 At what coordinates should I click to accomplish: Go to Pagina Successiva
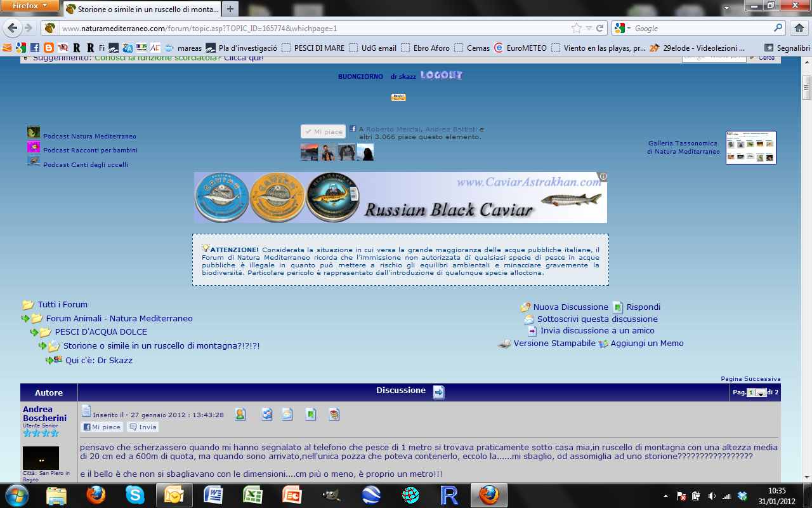pyautogui.click(x=750, y=378)
